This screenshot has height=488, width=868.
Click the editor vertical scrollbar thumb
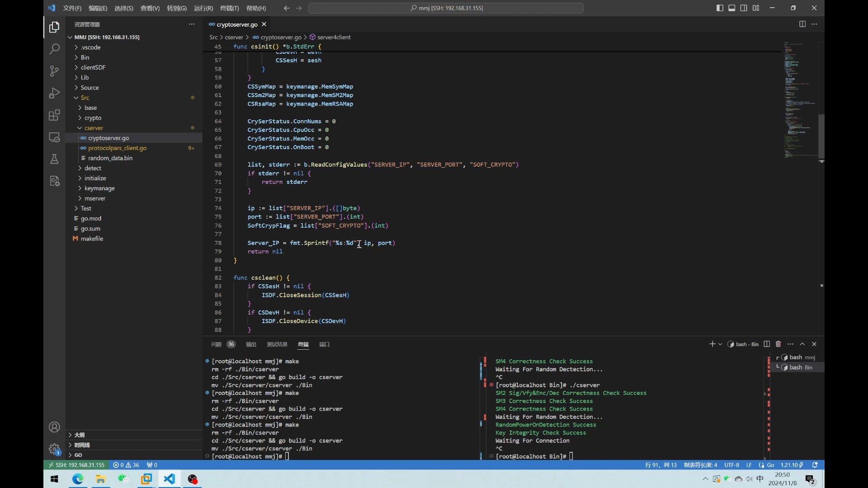point(821,136)
